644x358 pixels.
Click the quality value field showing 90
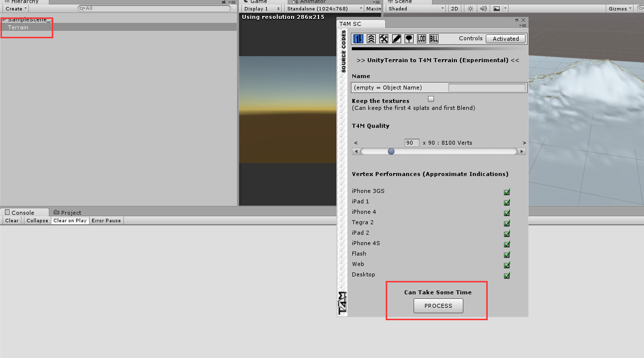[x=412, y=143]
